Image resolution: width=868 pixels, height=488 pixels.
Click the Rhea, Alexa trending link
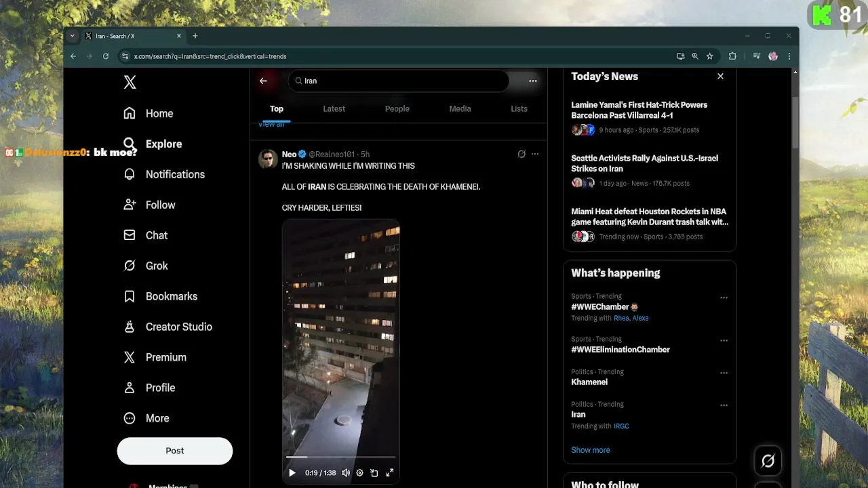pyautogui.click(x=631, y=318)
